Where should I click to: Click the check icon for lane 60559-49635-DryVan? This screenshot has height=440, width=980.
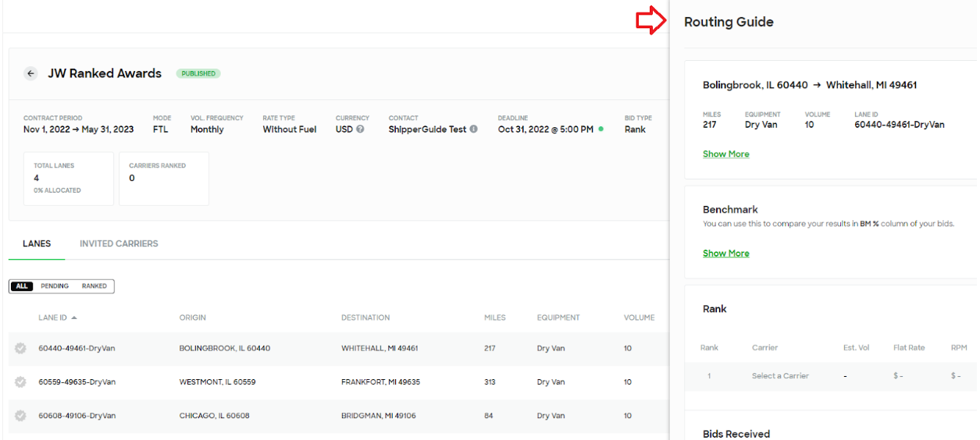[x=20, y=382]
